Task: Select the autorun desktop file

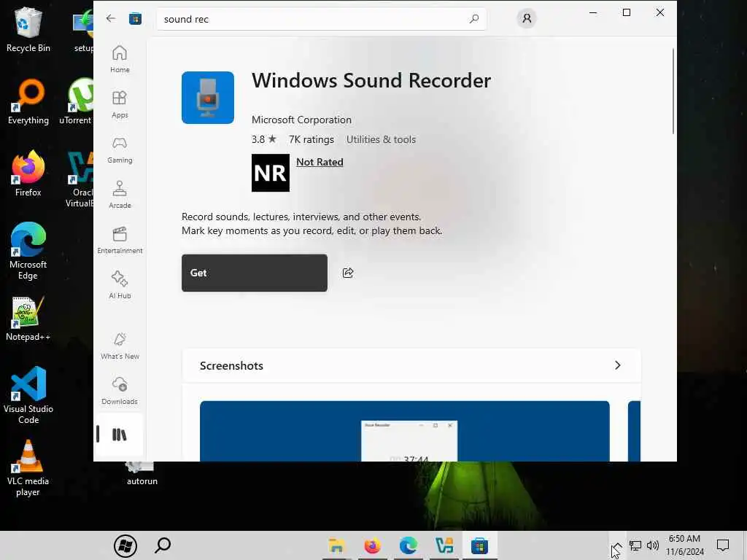Action: click(x=142, y=474)
